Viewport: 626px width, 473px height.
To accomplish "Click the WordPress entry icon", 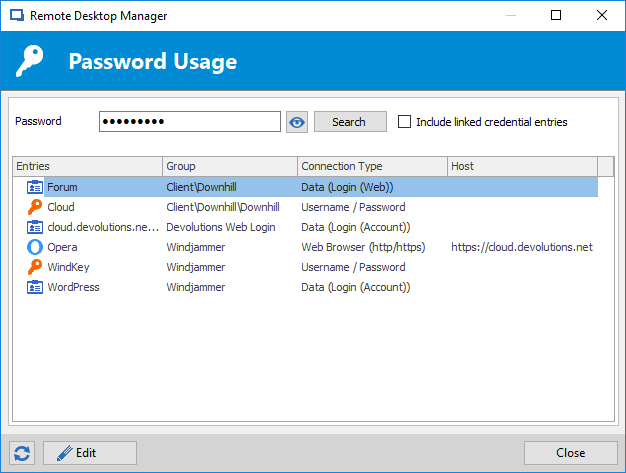I will tap(35, 287).
